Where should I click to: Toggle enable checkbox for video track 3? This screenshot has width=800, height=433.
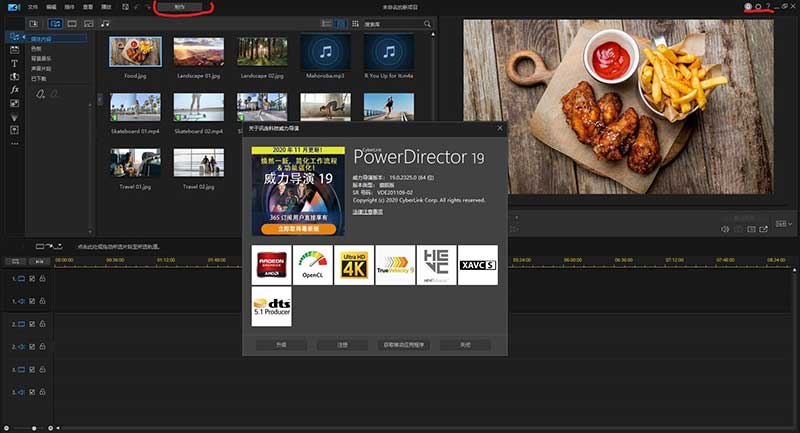coord(32,369)
